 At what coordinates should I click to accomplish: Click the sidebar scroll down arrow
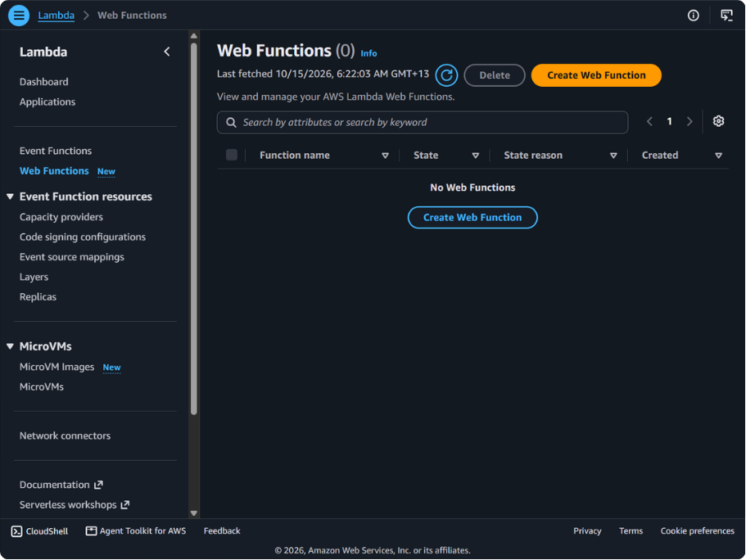[x=193, y=513]
